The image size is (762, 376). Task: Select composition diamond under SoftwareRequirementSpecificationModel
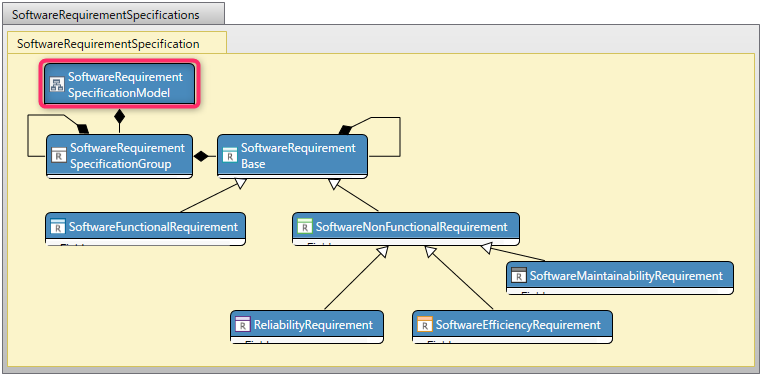coord(119,117)
